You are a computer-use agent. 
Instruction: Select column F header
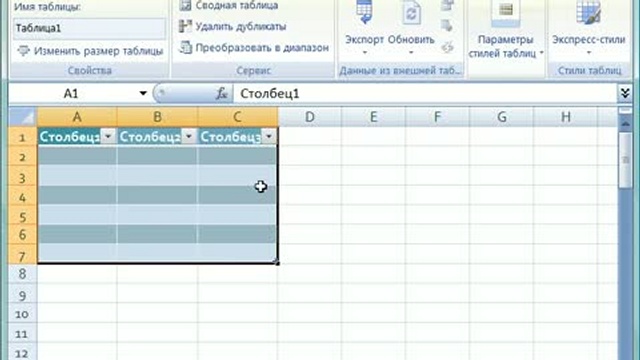click(x=437, y=117)
